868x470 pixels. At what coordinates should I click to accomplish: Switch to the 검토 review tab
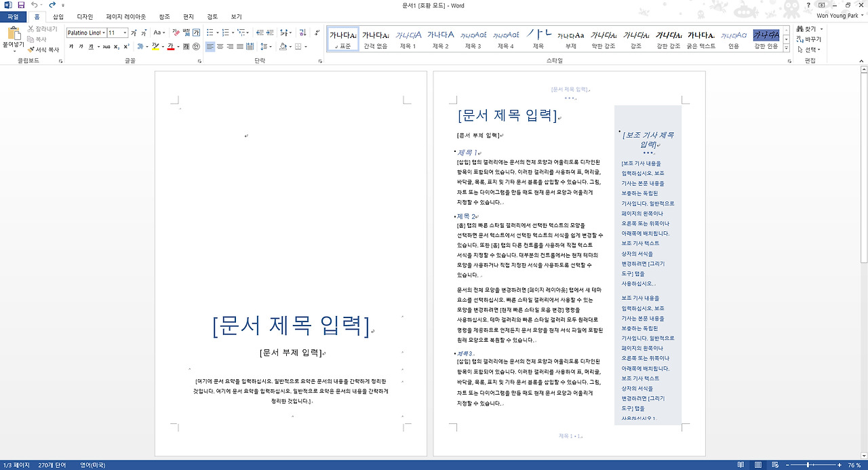pos(212,16)
